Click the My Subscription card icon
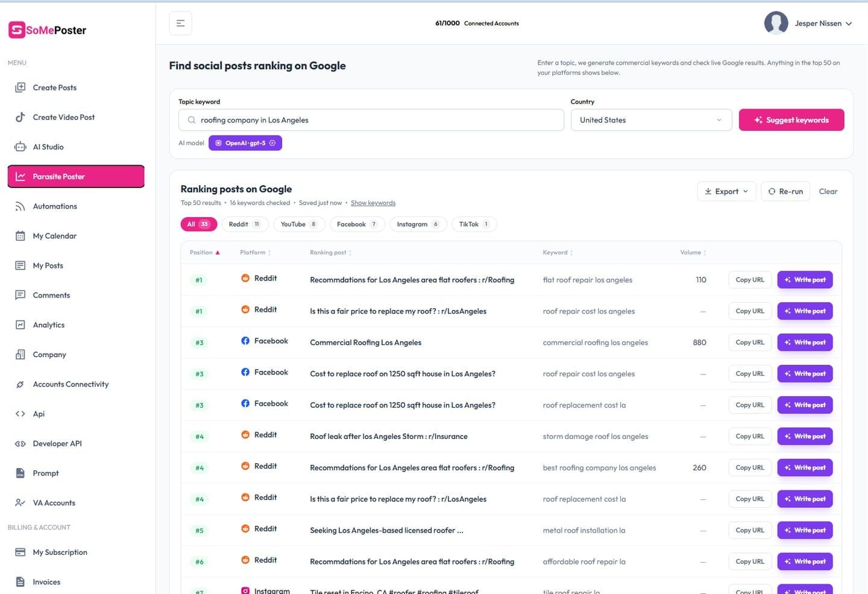Image resolution: width=868 pixels, height=594 pixels. click(x=20, y=552)
